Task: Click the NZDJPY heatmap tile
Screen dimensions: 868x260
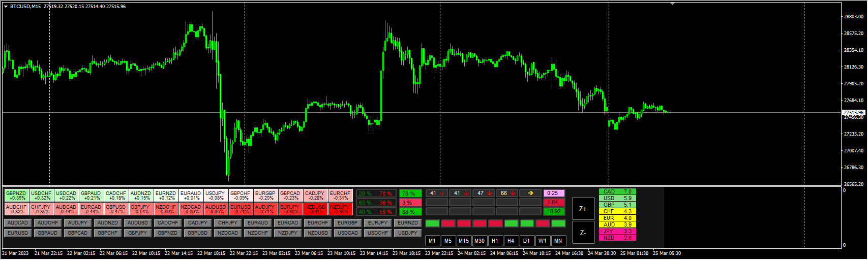Action: tap(340, 209)
